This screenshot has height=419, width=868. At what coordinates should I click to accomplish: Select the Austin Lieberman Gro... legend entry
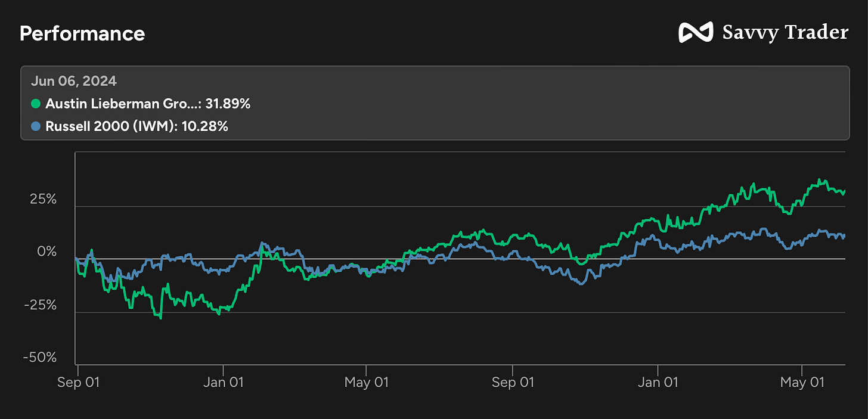[141, 104]
